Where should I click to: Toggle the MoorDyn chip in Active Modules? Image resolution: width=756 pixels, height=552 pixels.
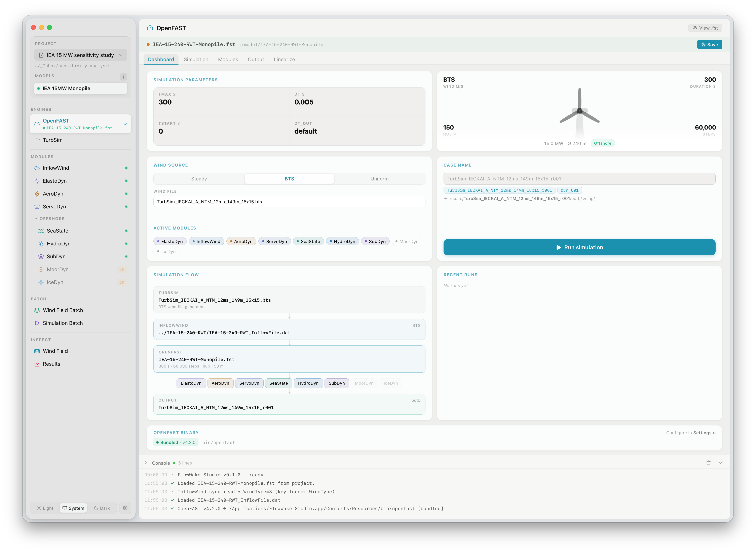click(x=407, y=241)
